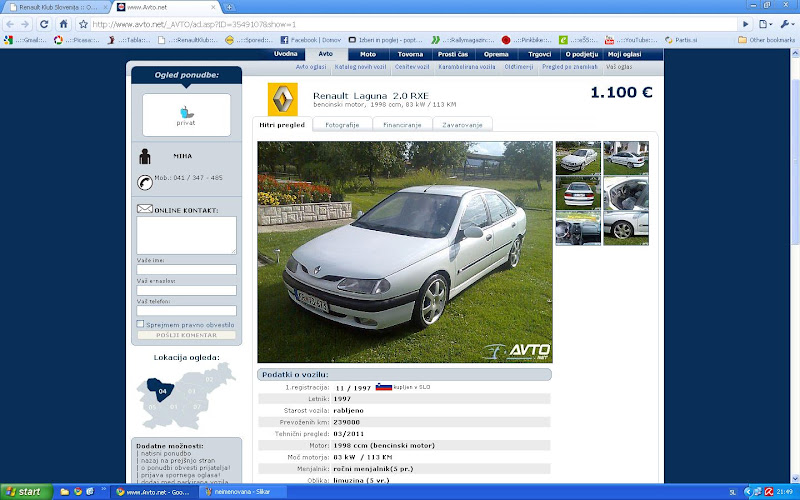Screen dimensions: 800x500
Task: Click the Karambolirana vozila link
Action: [x=467, y=67]
